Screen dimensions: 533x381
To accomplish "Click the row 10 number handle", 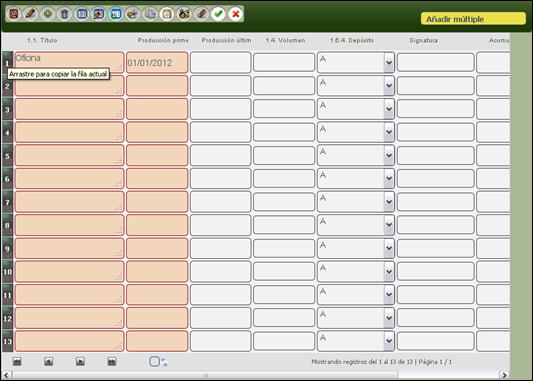I will [x=7, y=272].
